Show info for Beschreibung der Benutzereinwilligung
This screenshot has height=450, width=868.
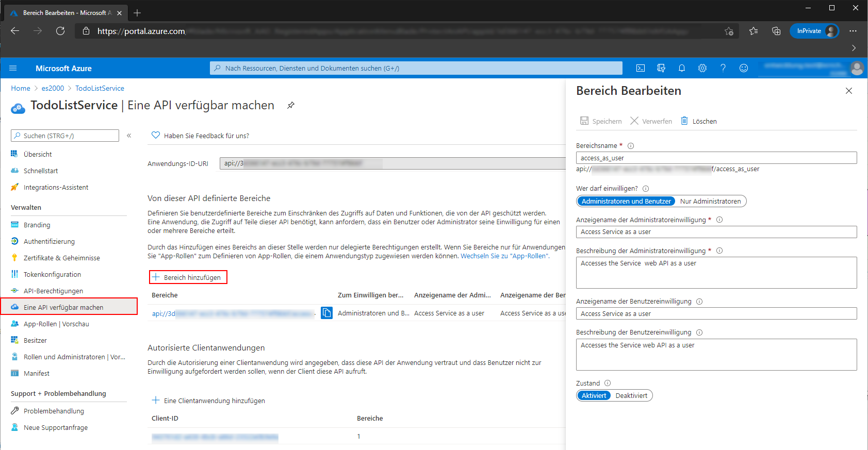[x=699, y=332]
